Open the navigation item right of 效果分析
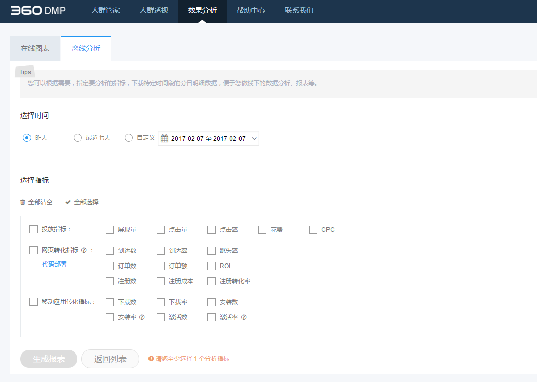The height and width of the screenshot is (382, 537). pyautogui.click(x=251, y=10)
